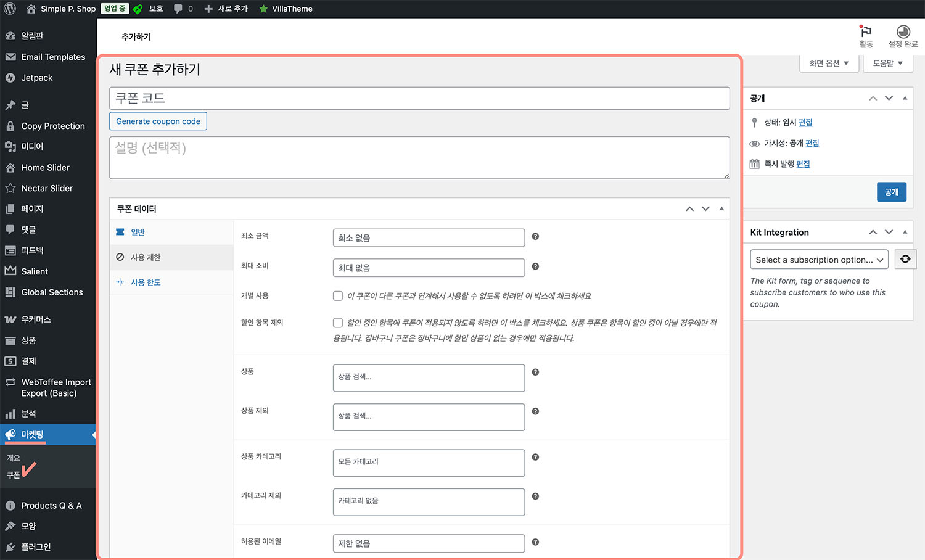Click the 분석 analytics chart icon

pyautogui.click(x=10, y=414)
